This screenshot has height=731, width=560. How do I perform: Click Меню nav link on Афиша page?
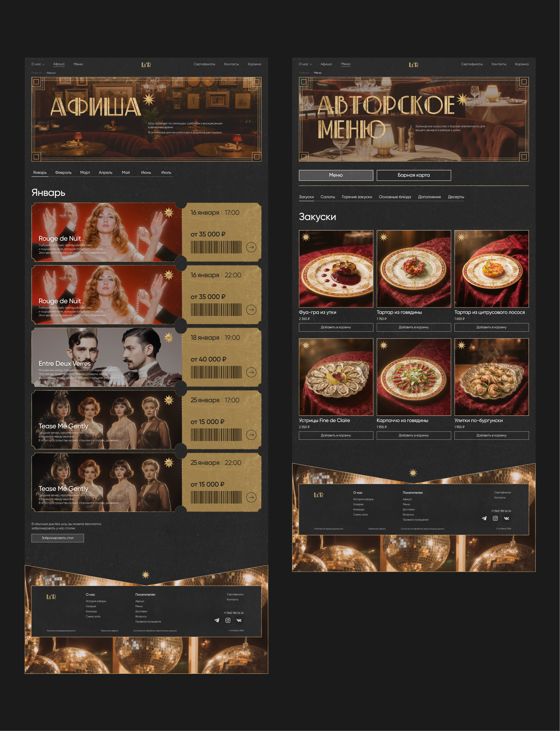tap(78, 64)
